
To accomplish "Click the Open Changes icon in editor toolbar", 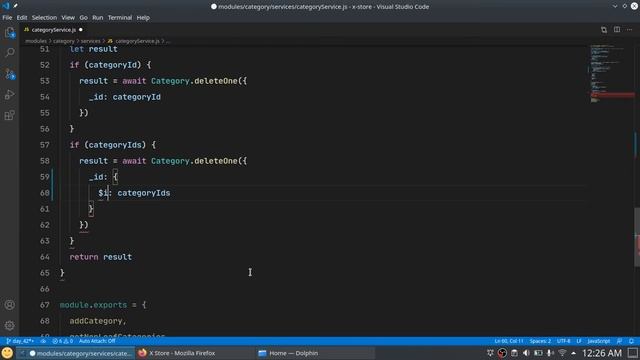I will (x=604, y=30).
